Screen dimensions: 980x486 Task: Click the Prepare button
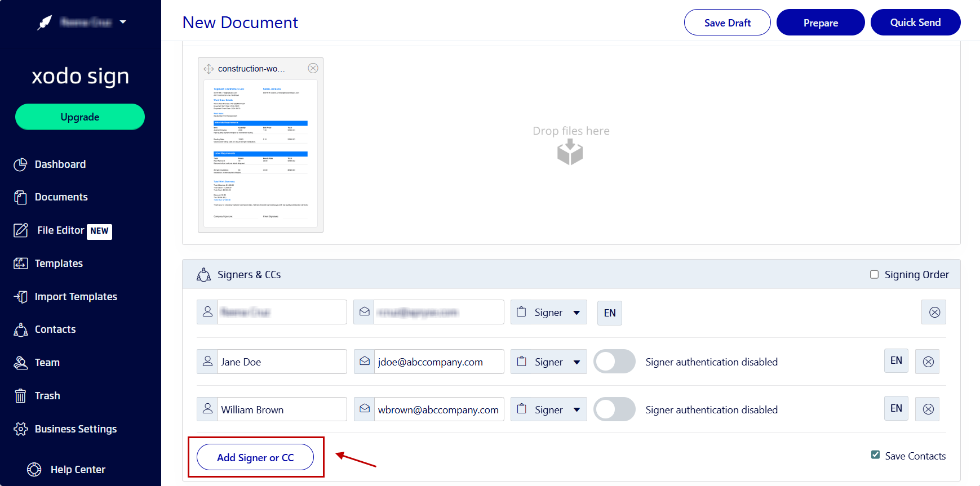pyautogui.click(x=821, y=23)
